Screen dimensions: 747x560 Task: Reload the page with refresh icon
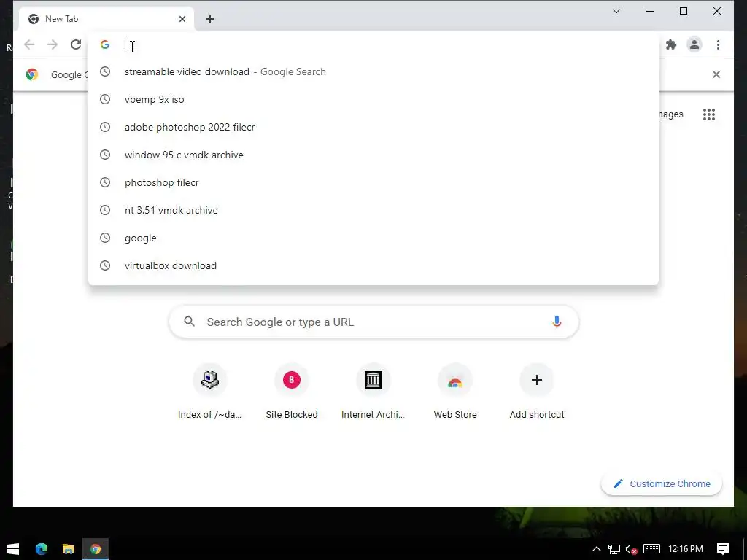[76, 44]
